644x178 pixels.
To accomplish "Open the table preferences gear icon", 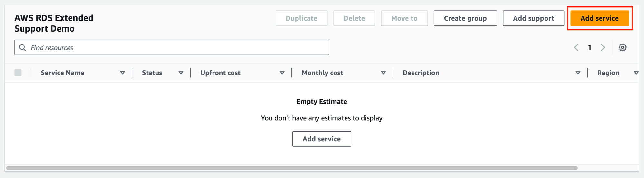I will [x=622, y=47].
